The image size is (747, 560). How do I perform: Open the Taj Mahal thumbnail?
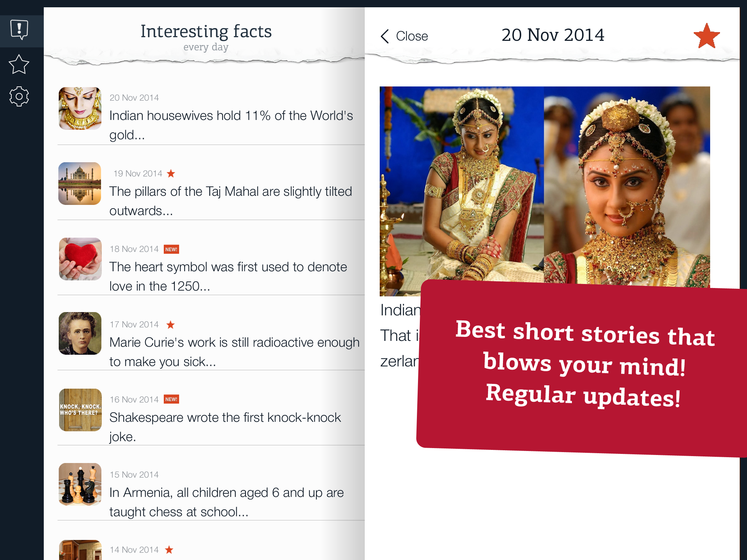(x=80, y=183)
